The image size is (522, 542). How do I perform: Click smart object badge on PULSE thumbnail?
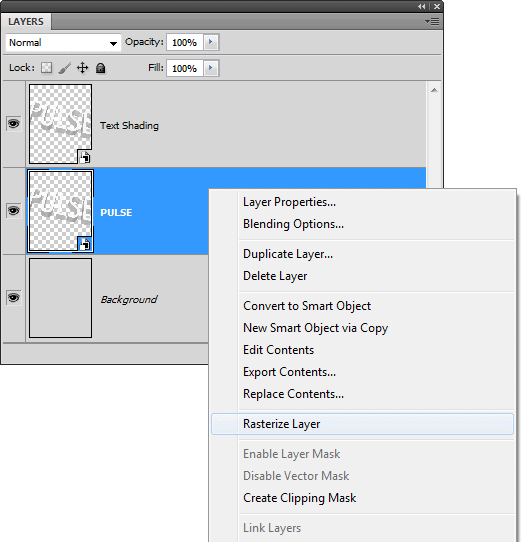point(85,244)
